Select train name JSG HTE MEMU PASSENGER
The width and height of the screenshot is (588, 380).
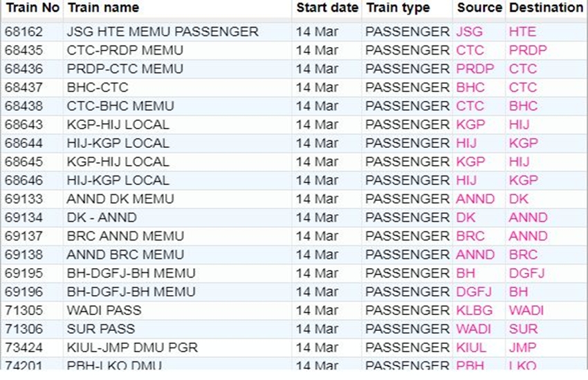click(x=163, y=32)
